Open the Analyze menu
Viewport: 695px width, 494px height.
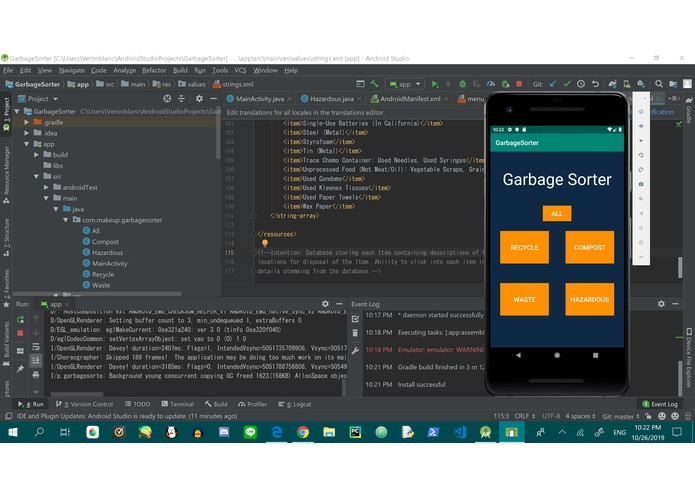(125, 70)
